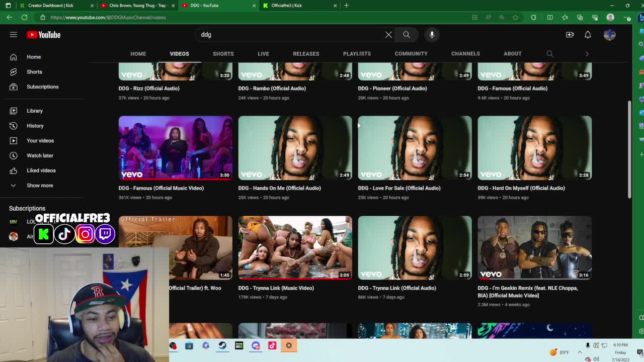Viewport: 644px width, 362px height.
Task: Search within the channel using the magnifier
Action: 550,54
